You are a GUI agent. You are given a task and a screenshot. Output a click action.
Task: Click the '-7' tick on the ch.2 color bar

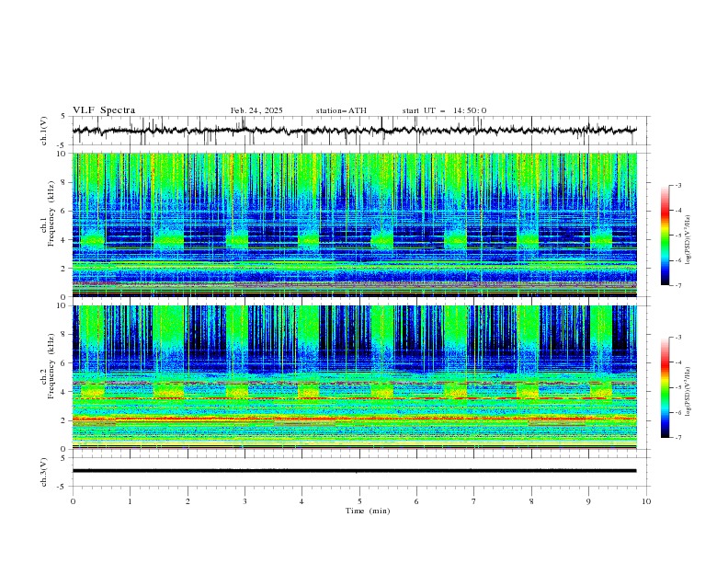pos(678,438)
